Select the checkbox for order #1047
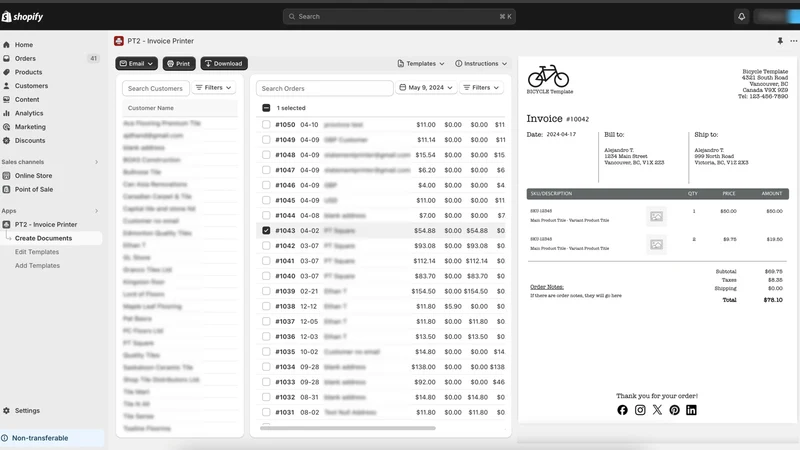Image resolution: width=800 pixels, height=450 pixels. (x=266, y=170)
